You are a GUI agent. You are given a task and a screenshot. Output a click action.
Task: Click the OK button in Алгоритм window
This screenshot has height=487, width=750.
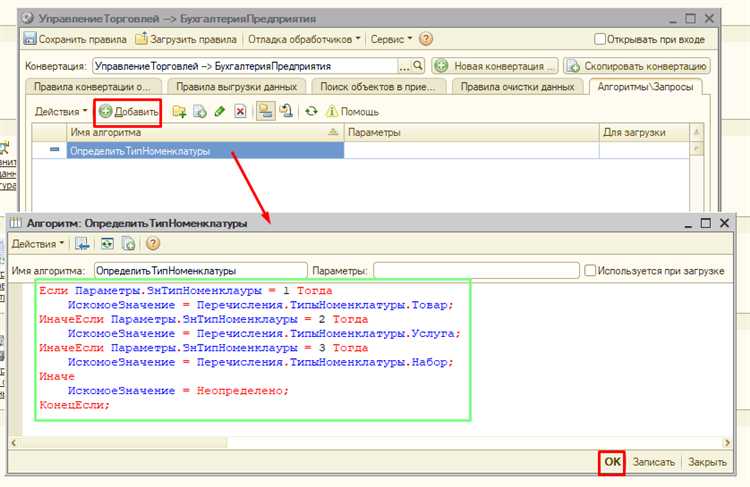pyautogui.click(x=612, y=462)
